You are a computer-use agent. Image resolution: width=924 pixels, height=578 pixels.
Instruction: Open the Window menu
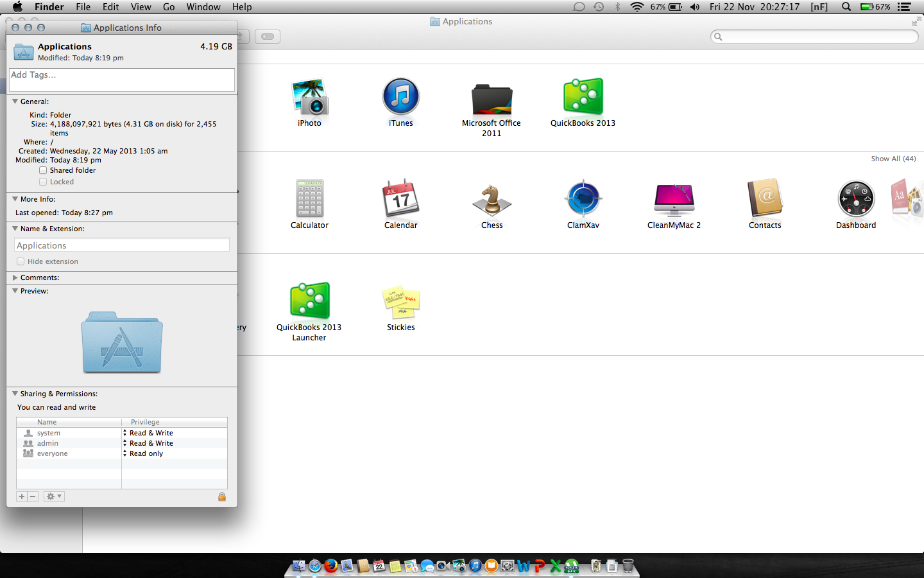(x=203, y=7)
